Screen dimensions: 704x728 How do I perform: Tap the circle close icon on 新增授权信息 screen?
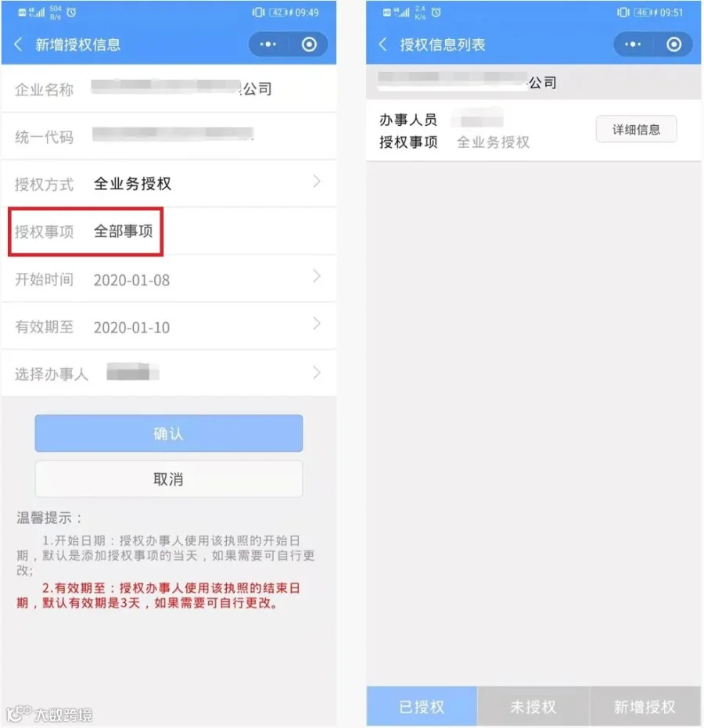point(309,45)
